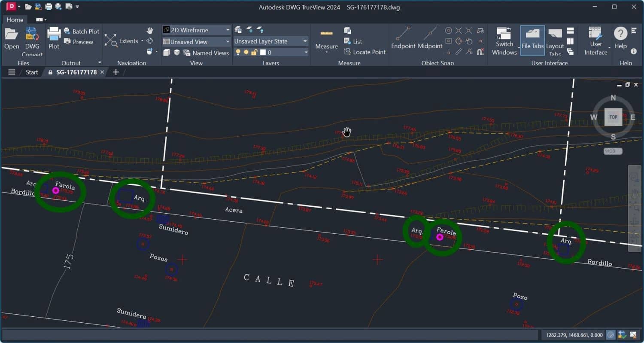Toggle Endpoint object snap
This screenshot has height=343, width=644.
[x=403, y=34]
